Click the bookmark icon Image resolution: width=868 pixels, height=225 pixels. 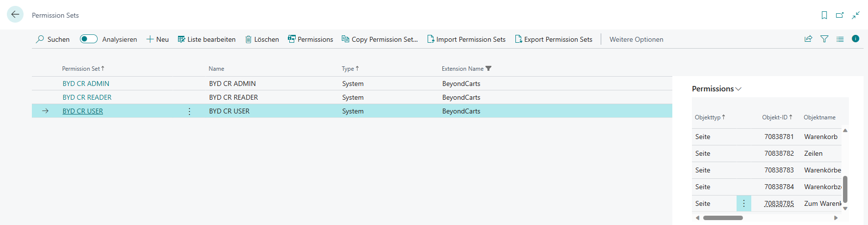point(824,15)
